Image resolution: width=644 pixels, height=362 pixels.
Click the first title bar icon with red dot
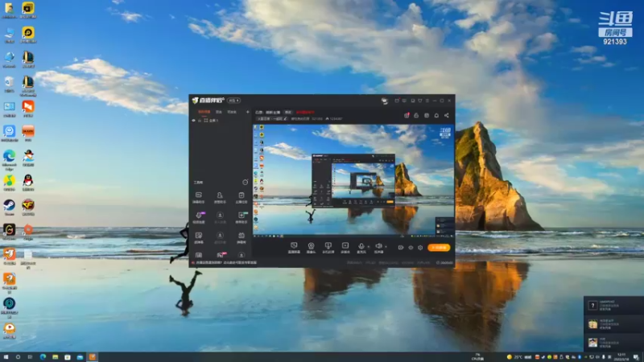pos(397,101)
